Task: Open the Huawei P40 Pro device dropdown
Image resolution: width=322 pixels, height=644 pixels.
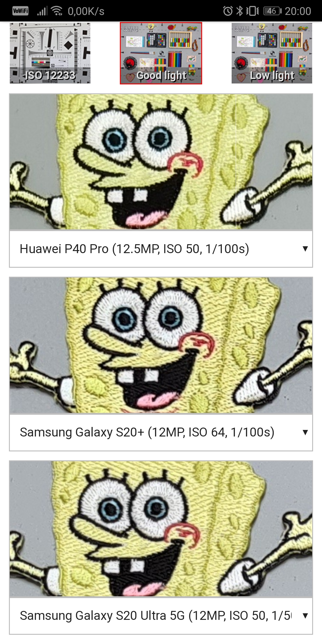Action: (x=161, y=249)
